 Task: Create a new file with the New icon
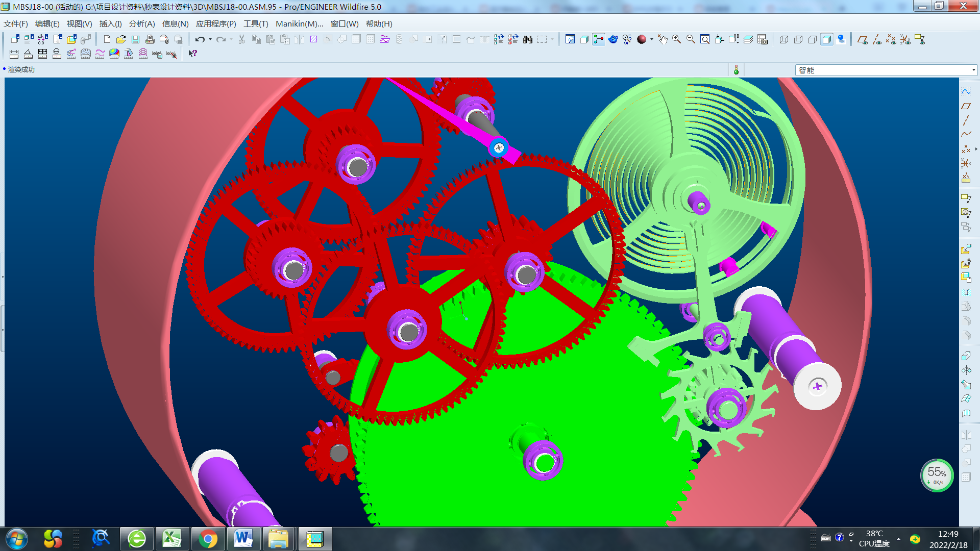pyautogui.click(x=107, y=39)
